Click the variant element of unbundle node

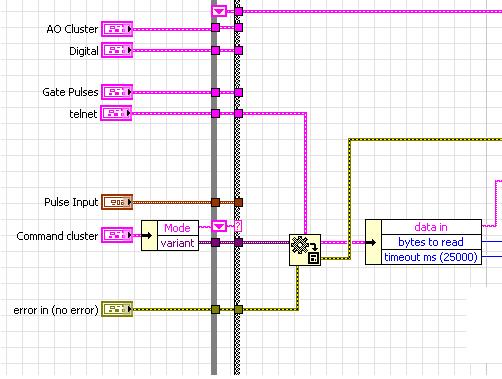(x=177, y=243)
